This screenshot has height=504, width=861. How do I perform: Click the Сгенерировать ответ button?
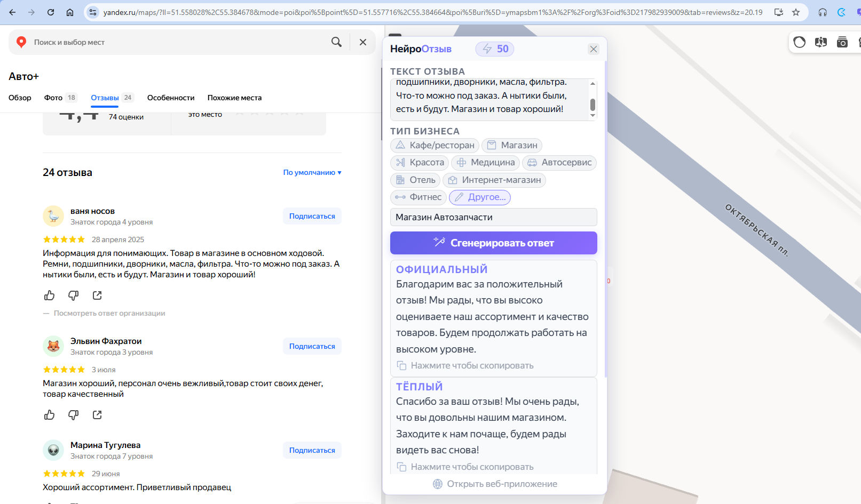click(x=494, y=243)
